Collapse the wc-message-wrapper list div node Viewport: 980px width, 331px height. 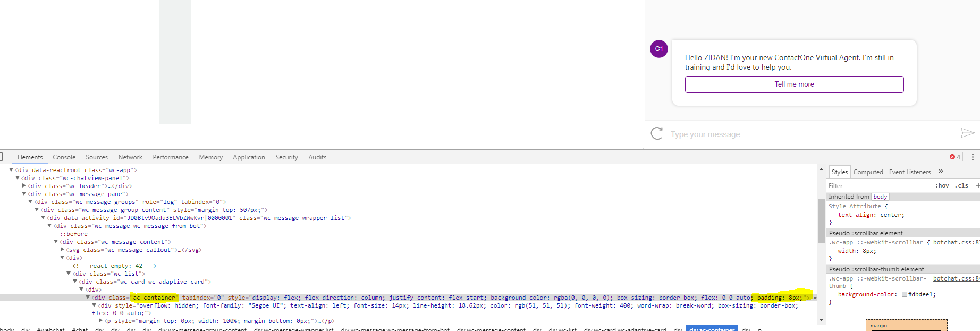[43, 218]
